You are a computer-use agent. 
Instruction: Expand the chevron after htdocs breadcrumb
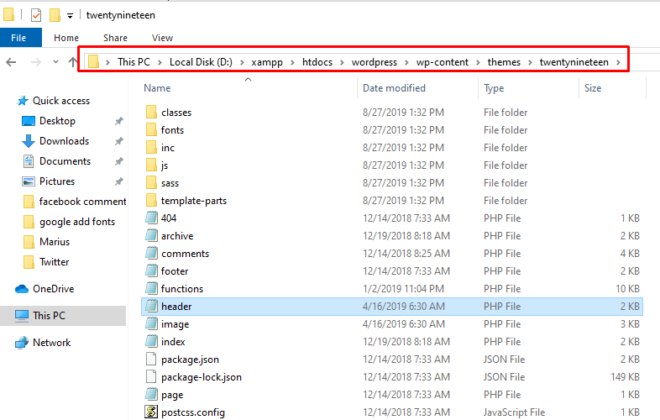click(342, 63)
